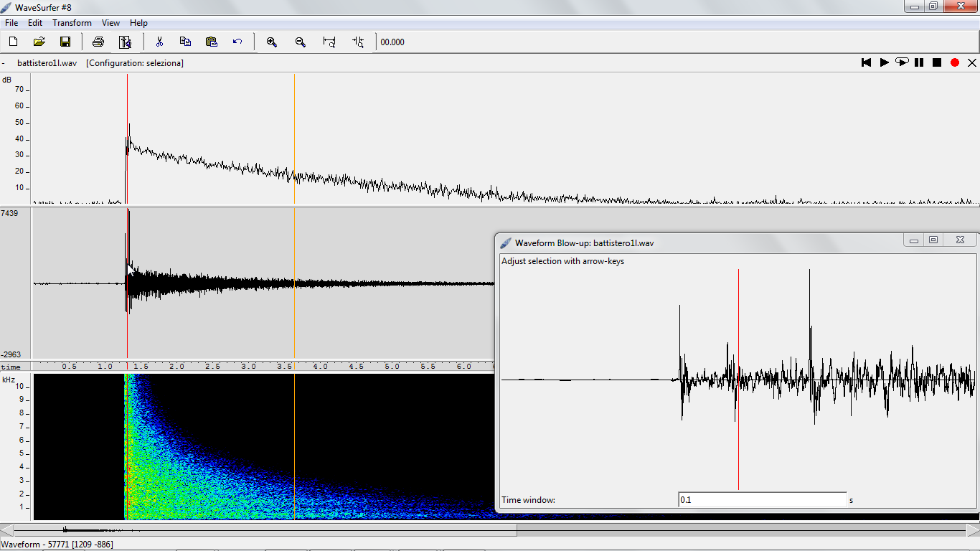Close the sound widget with the X

point(972,62)
